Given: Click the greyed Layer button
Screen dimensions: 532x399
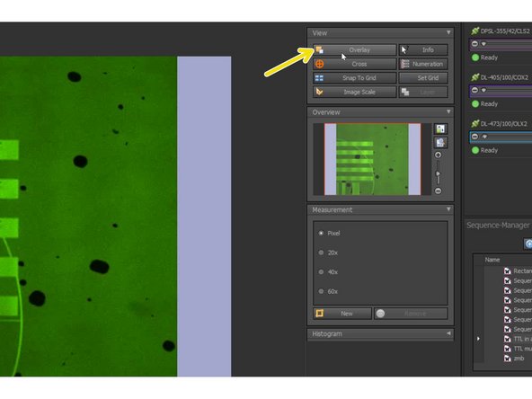Looking at the screenshot, I should (x=423, y=92).
